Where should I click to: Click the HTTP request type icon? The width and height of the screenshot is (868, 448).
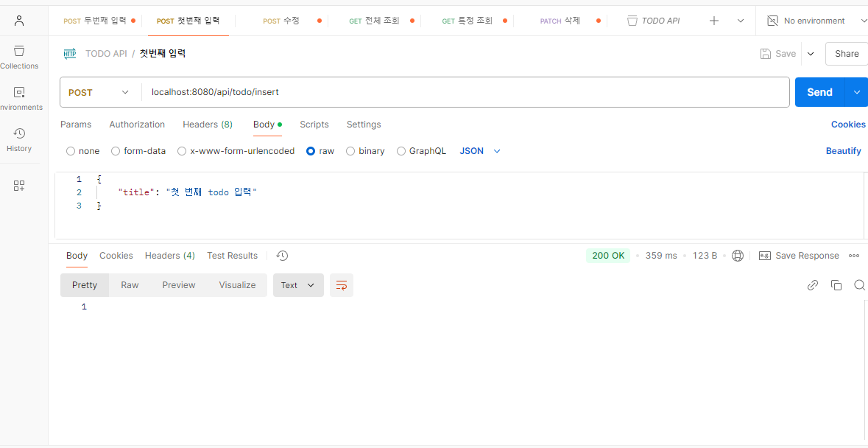tap(70, 54)
